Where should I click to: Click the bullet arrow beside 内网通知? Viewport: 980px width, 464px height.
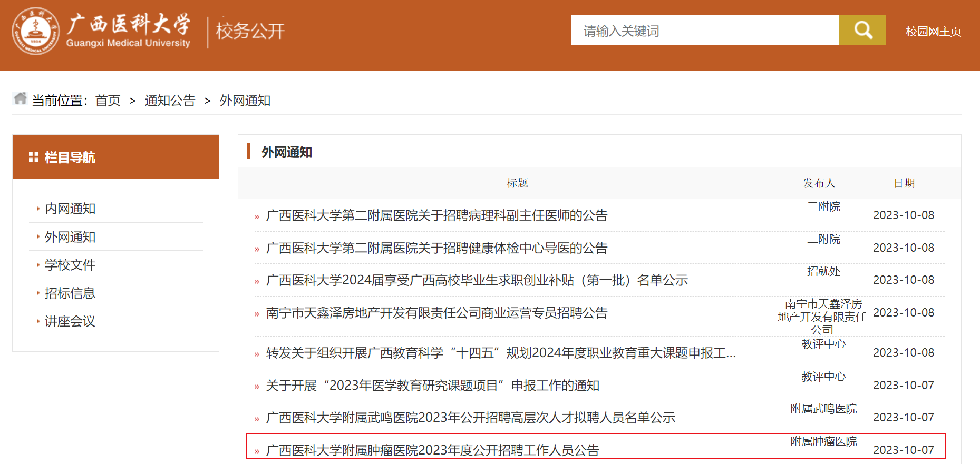[x=38, y=209]
